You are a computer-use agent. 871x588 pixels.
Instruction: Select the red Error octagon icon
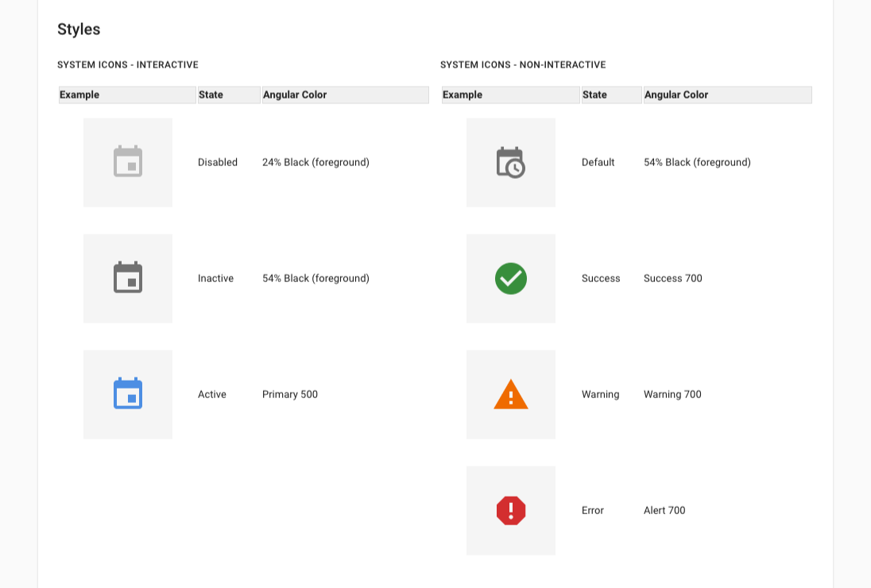coord(510,510)
